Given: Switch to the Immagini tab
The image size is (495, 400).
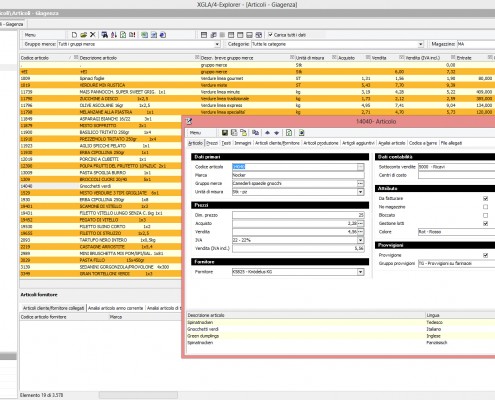Looking at the screenshot, I should click(243, 143).
